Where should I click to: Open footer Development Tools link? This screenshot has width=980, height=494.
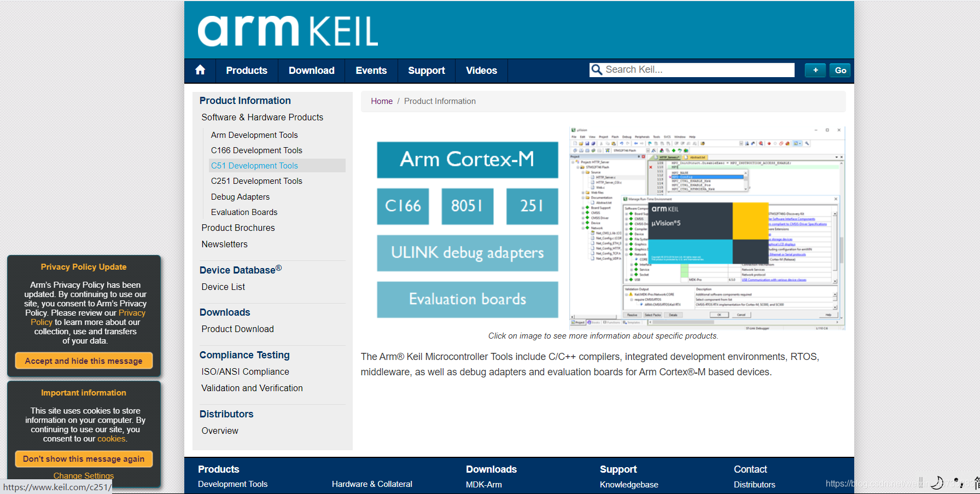click(233, 484)
